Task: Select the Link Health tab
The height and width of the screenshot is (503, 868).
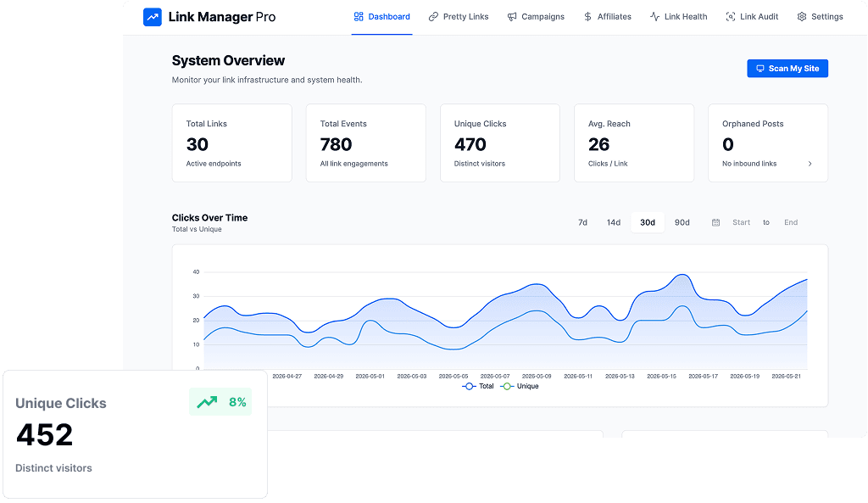Action: click(679, 17)
